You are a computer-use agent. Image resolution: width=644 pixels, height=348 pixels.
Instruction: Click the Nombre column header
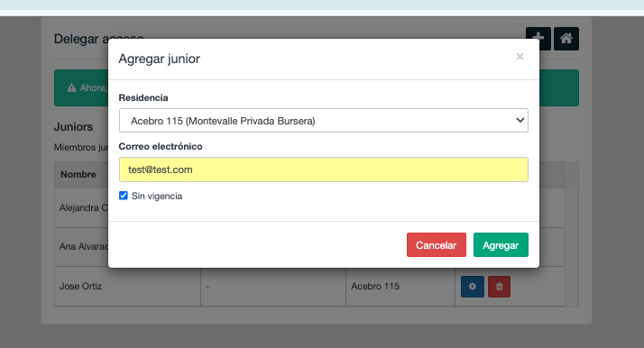pyautogui.click(x=78, y=174)
